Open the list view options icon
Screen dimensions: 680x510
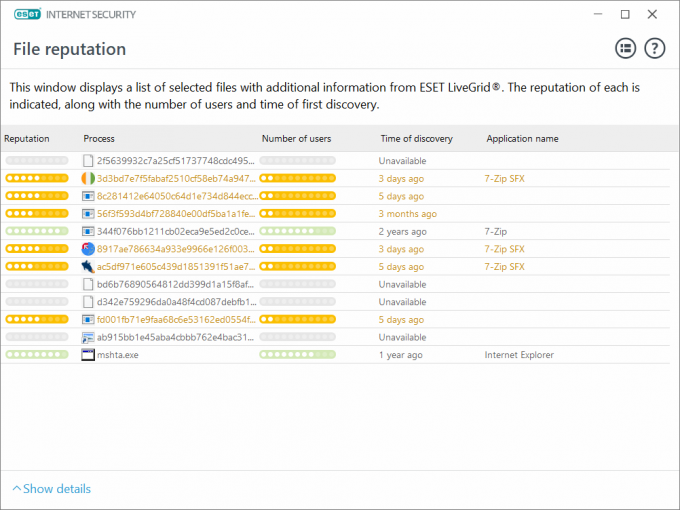point(625,48)
